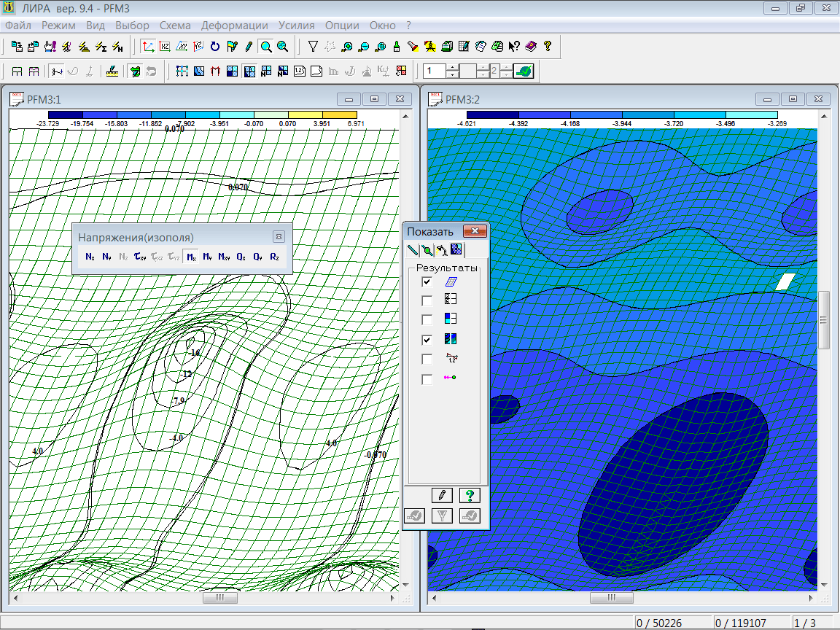Decrease load case number with down arrow
The width and height of the screenshot is (840, 630).
pos(452,75)
